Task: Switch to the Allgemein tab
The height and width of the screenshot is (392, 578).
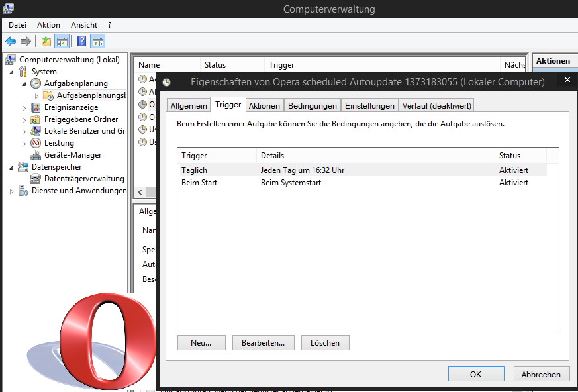Action: pyautogui.click(x=189, y=106)
